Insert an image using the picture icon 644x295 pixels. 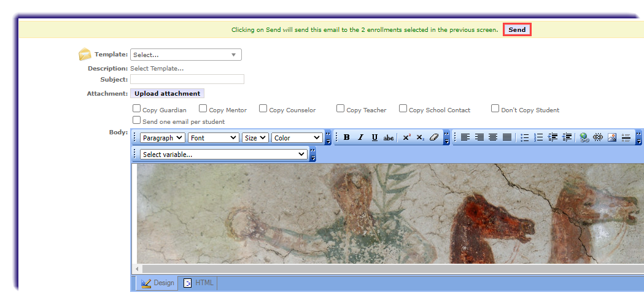pyautogui.click(x=611, y=137)
